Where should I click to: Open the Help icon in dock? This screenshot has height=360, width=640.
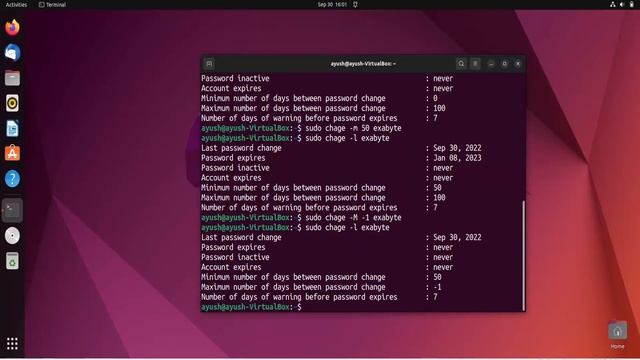(12, 179)
